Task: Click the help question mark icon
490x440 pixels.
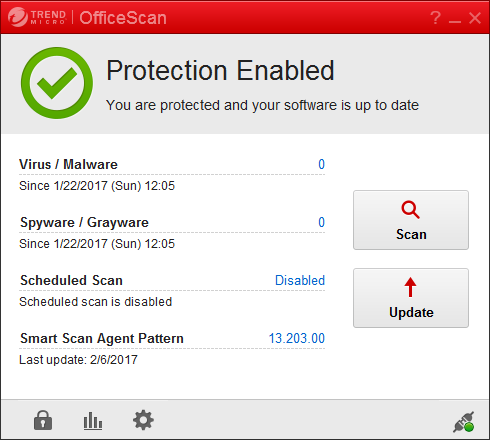Action: 435,17
